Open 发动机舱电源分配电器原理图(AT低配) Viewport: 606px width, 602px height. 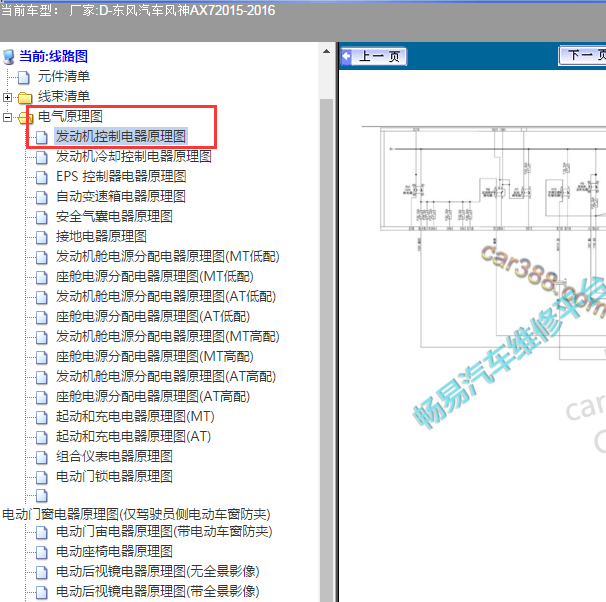[166, 296]
